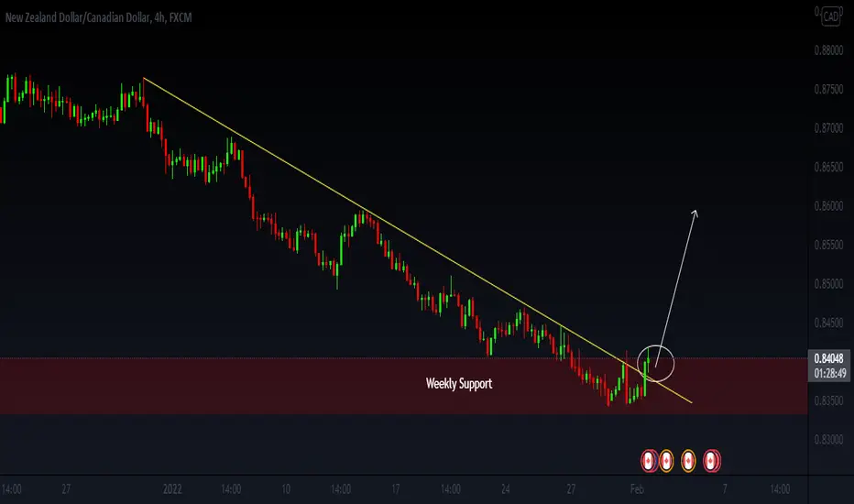Click the 0.83500 price axis label
The height and width of the screenshot is (504, 854).
[x=828, y=400]
